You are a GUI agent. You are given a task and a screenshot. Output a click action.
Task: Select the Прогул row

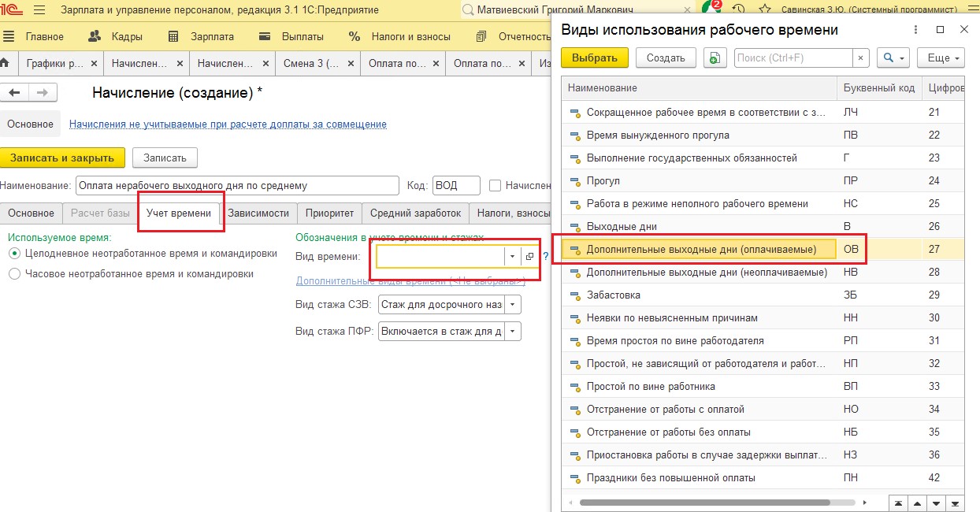point(763,180)
